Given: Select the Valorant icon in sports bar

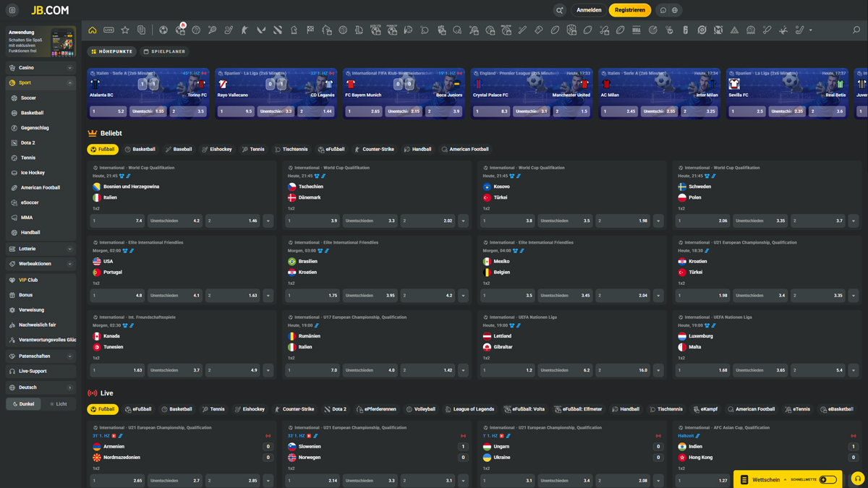Looking at the screenshot, I should tap(260, 30).
